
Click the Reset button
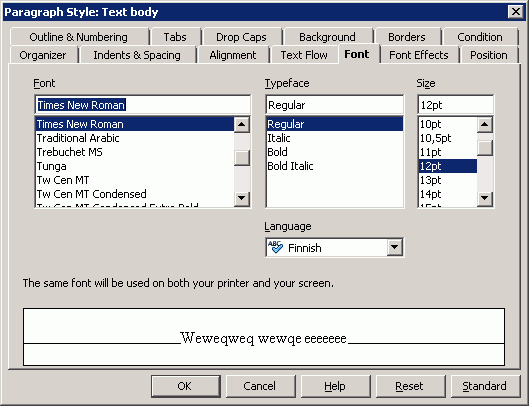pos(410,386)
